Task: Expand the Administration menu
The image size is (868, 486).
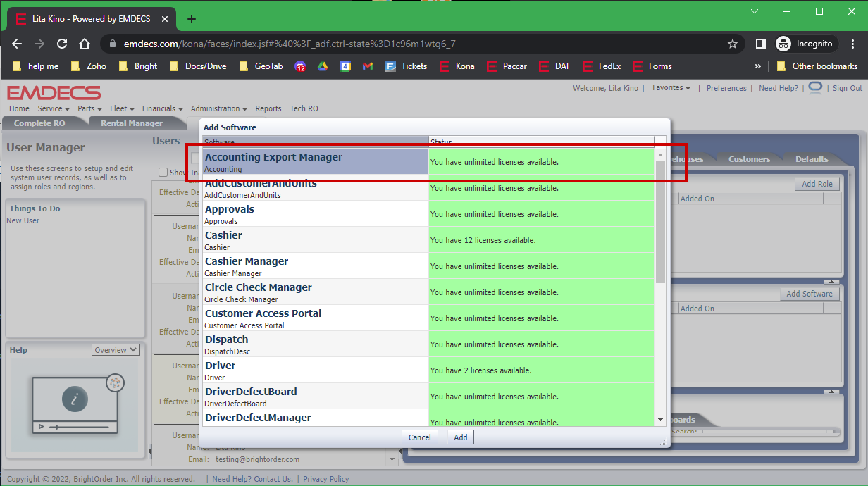Action: 218,108
